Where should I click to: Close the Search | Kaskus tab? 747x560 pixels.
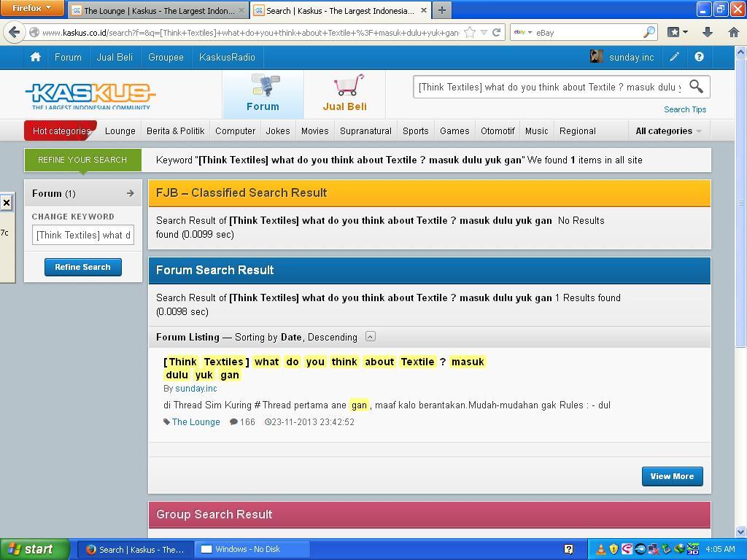click(x=424, y=10)
